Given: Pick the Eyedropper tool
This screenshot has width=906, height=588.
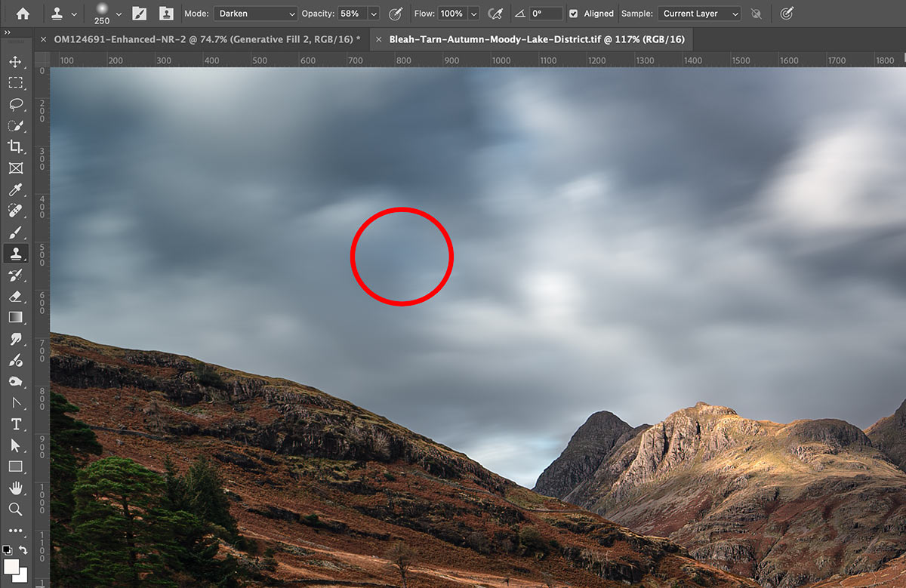Looking at the screenshot, I should [15, 189].
